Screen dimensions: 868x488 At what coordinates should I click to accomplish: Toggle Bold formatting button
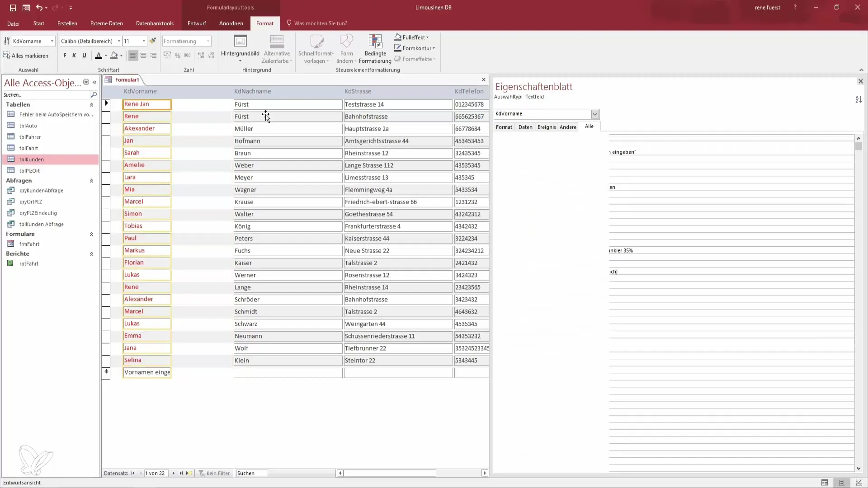(65, 56)
